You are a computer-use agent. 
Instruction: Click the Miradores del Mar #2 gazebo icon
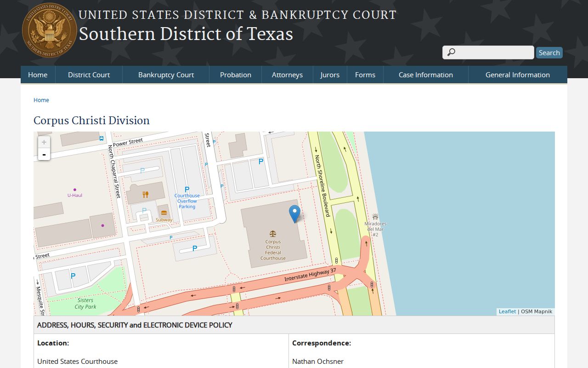pyautogui.click(x=375, y=217)
